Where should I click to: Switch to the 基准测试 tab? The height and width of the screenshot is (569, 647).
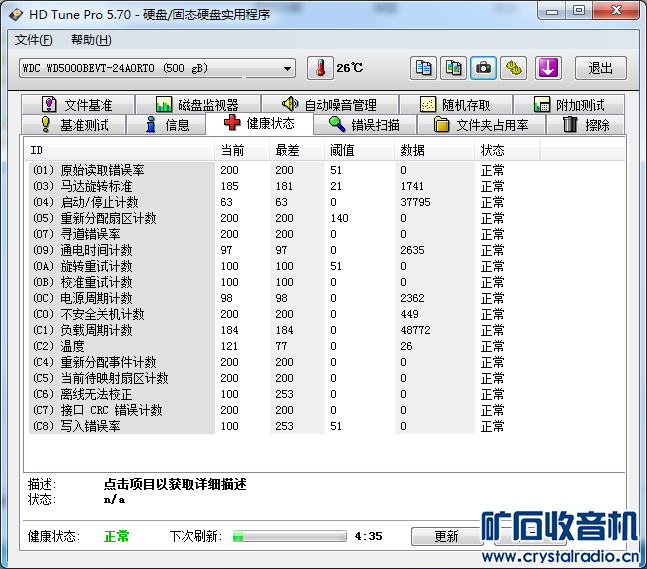click(x=73, y=125)
